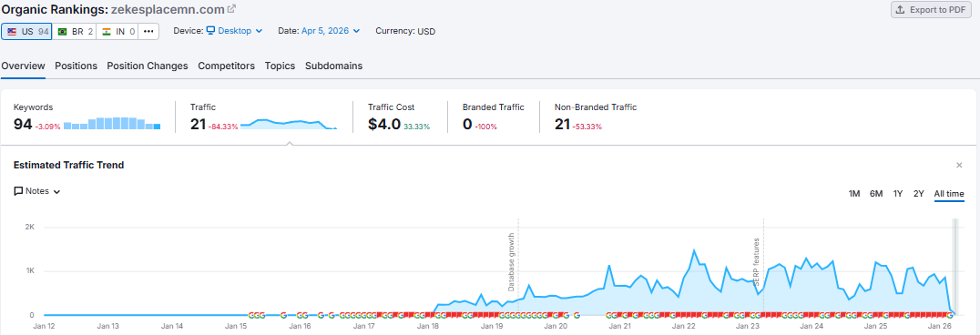The width and height of the screenshot is (980, 335).
Task: Open external link icon beside zekesplacemn.com
Action: click(x=231, y=9)
